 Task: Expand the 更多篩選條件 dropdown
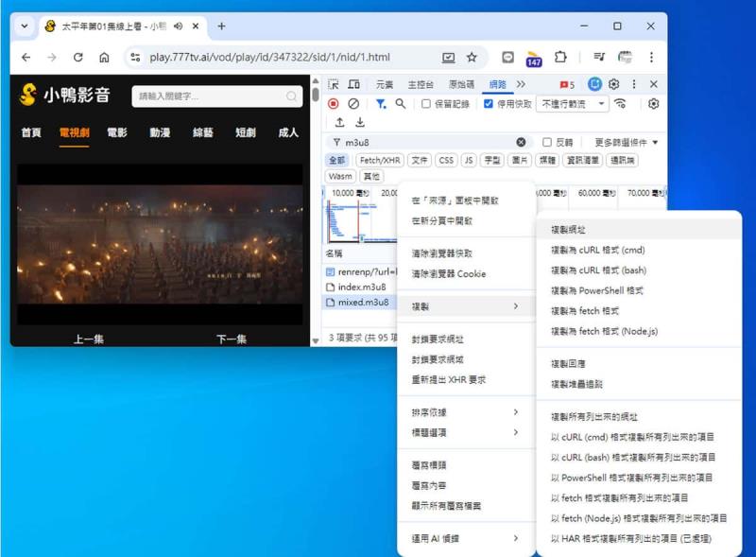click(624, 140)
